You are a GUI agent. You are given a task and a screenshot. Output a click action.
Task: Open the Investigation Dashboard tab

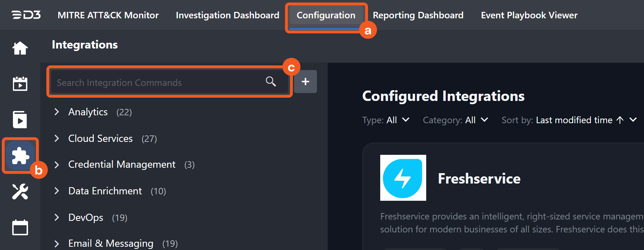pos(227,15)
